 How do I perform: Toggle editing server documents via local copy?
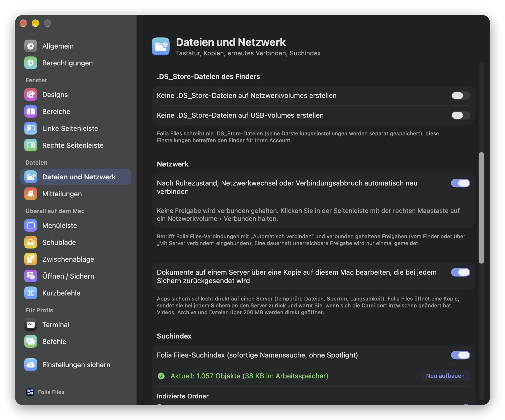click(460, 272)
